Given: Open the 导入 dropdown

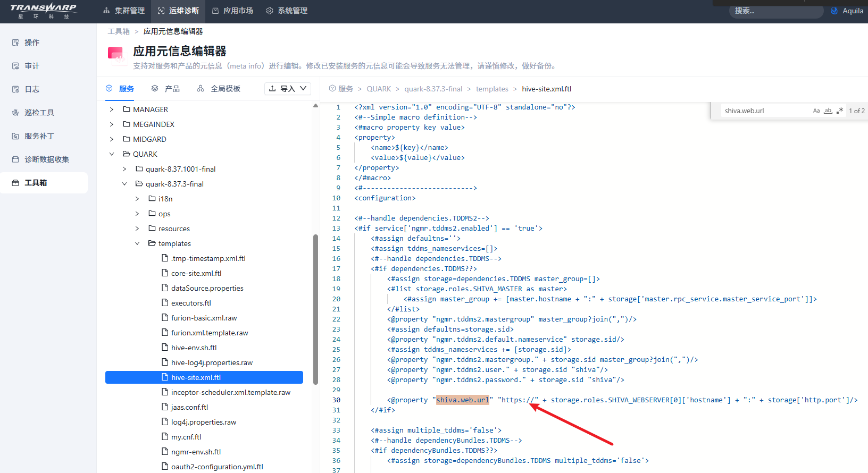Looking at the screenshot, I should (x=288, y=89).
